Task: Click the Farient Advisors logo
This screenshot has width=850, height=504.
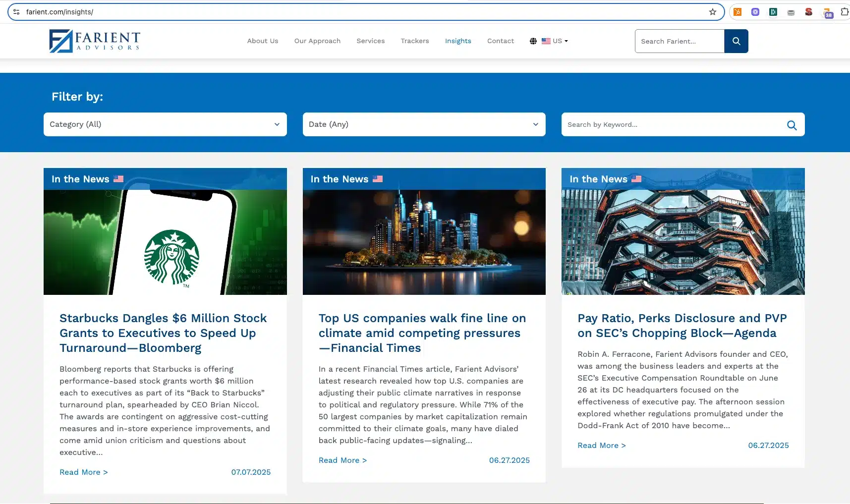Action: pyautogui.click(x=95, y=41)
